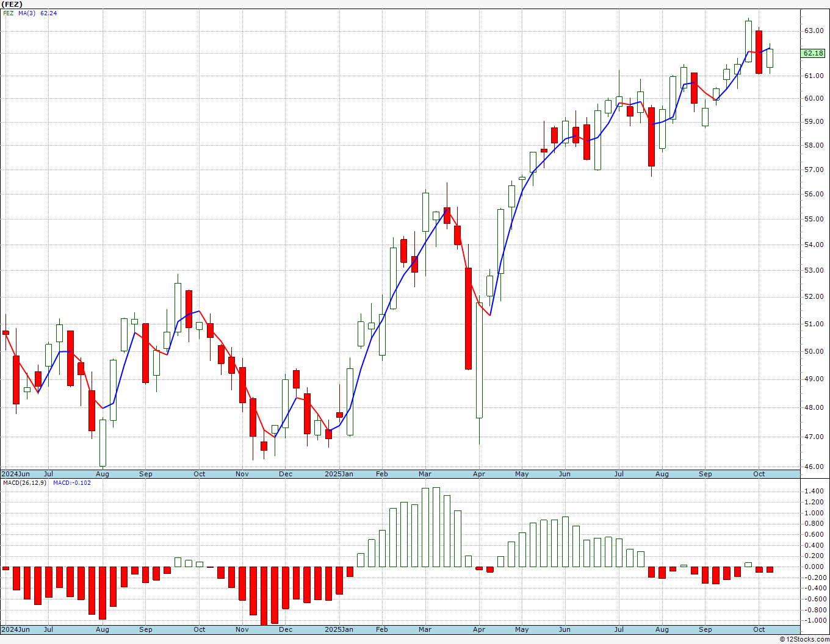This screenshot has height=644, width=830.
Task: Select the 62.24 moving average value
Action: click(49, 13)
